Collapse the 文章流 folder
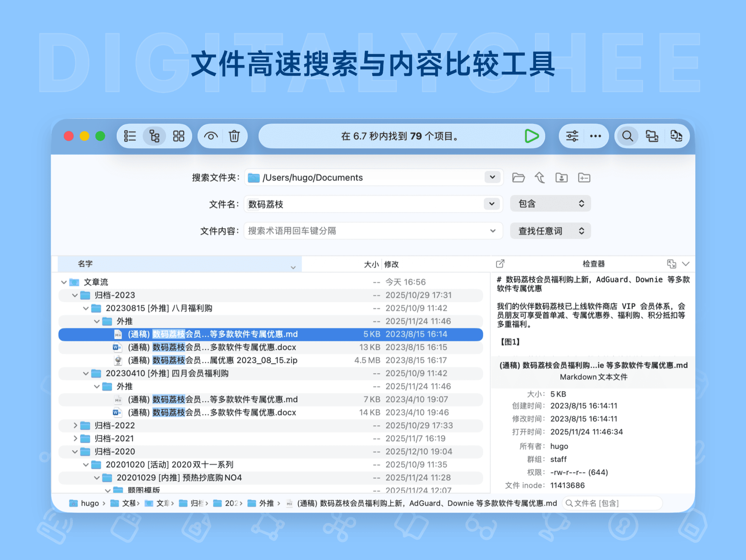The width and height of the screenshot is (746, 560). 64,282
